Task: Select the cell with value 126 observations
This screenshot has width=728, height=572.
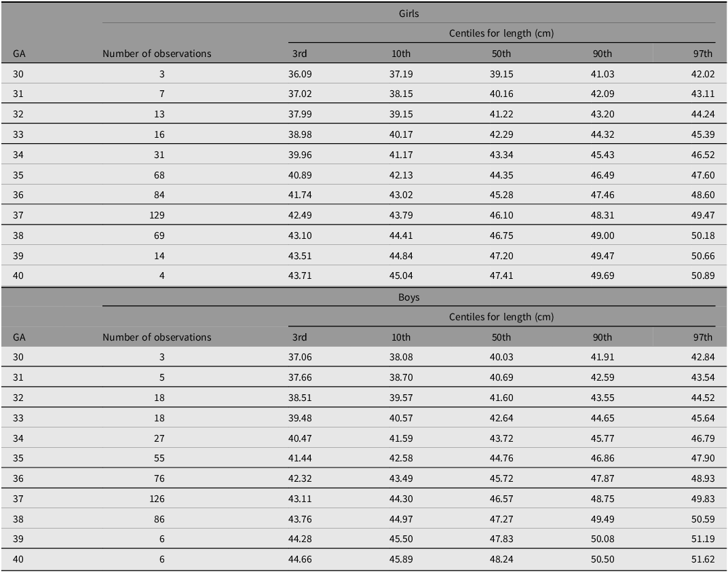Action: click(157, 499)
